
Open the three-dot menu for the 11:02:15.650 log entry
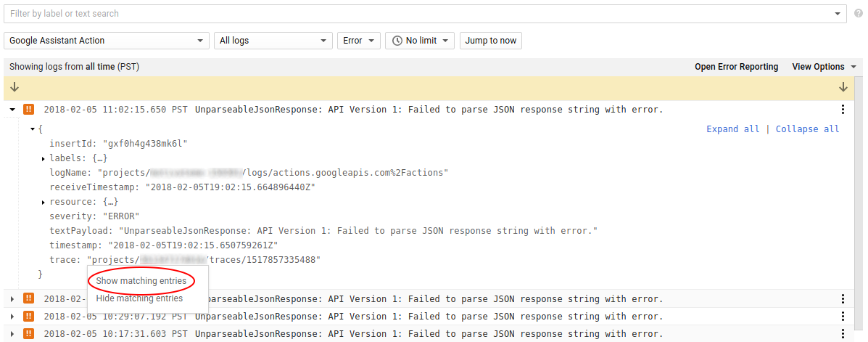click(843, 110)
